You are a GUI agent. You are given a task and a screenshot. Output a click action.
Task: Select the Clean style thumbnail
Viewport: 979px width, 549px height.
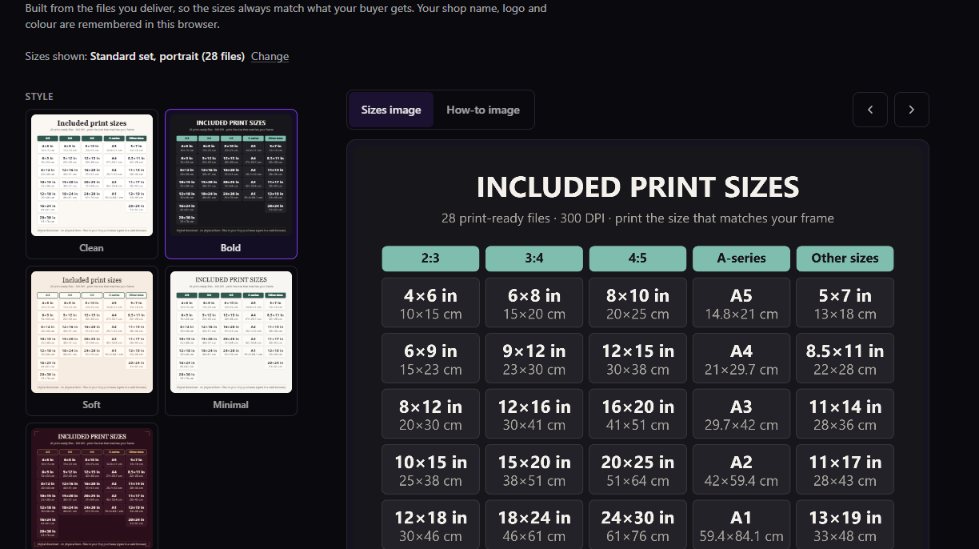point(92,184)
